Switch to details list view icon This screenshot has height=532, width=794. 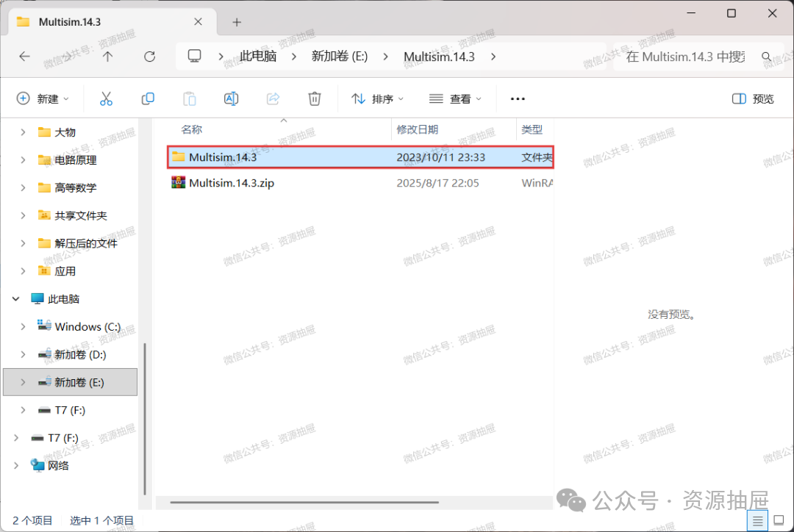[x=757, y=520]
